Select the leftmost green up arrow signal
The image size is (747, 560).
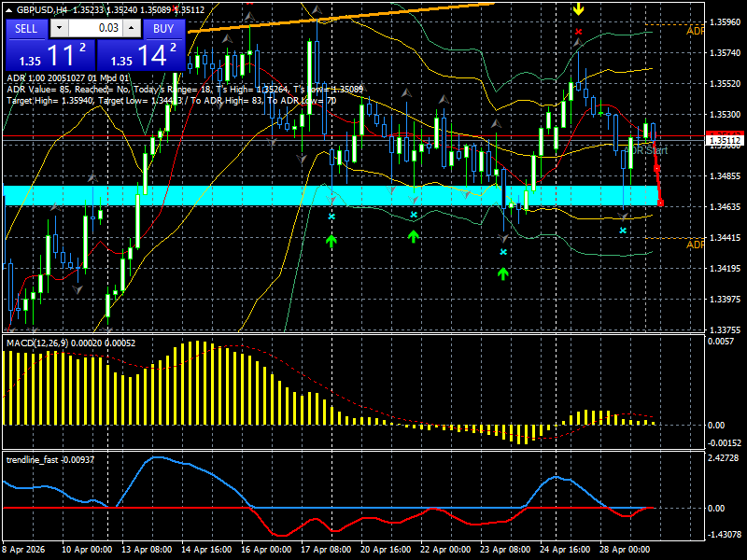(x=331, y=241)
